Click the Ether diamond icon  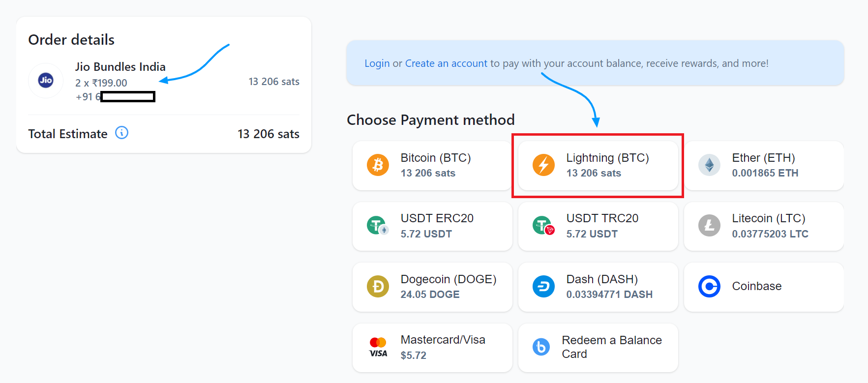coord(709,165)
